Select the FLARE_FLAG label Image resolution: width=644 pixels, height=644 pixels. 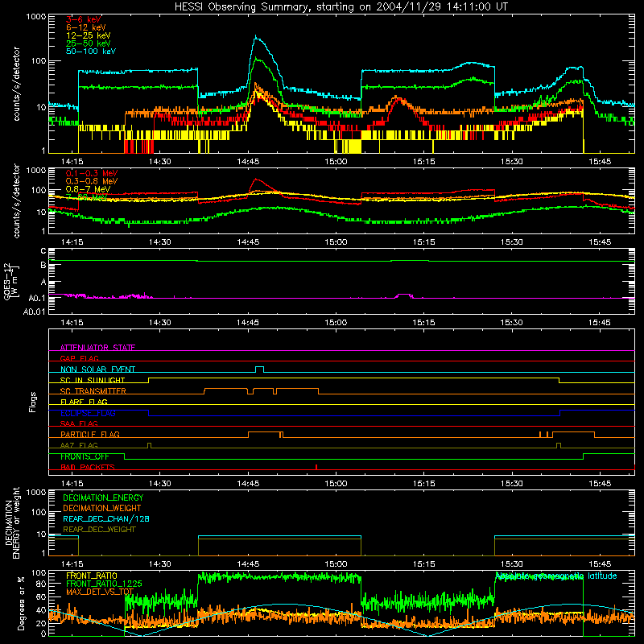pyautogui.click(x=84, y=402)
